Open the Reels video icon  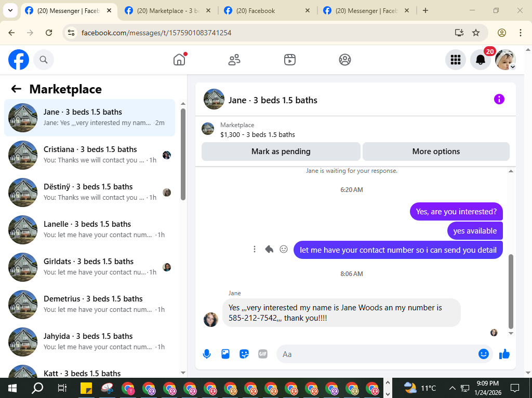coord(290,60)
